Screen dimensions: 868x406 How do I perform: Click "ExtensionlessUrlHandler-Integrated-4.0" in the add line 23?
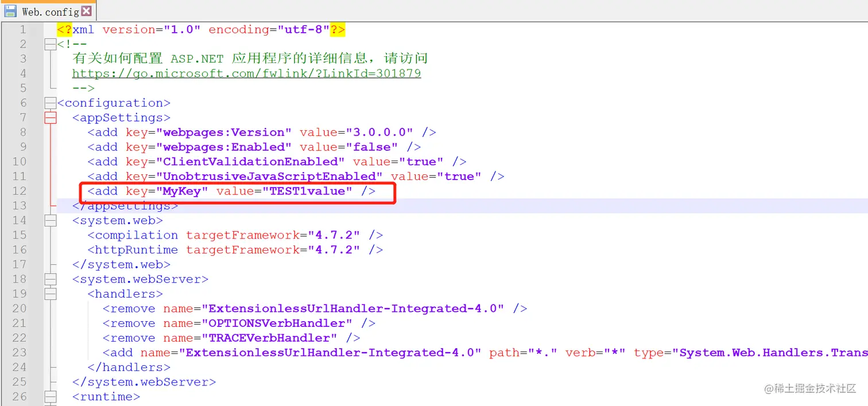(330, 353)
